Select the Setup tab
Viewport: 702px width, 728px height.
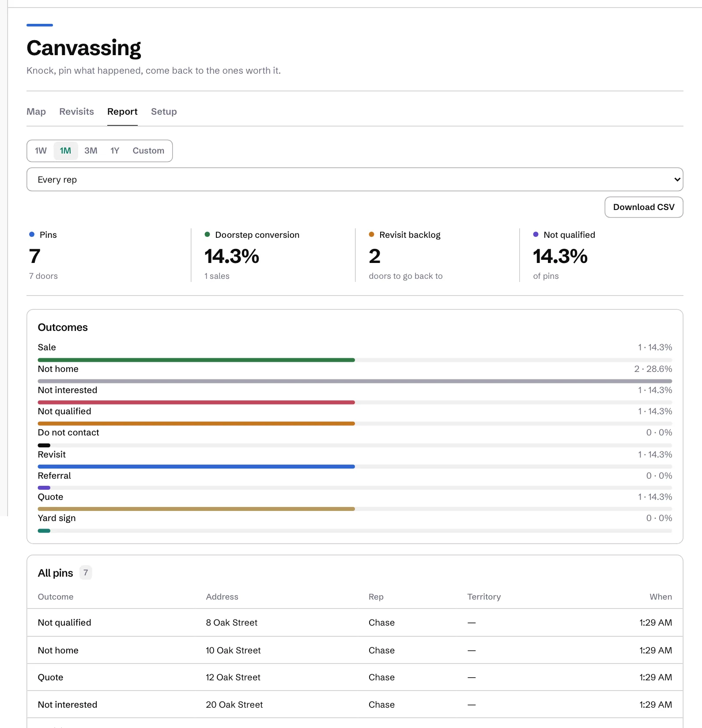click(x=164, y=112)
